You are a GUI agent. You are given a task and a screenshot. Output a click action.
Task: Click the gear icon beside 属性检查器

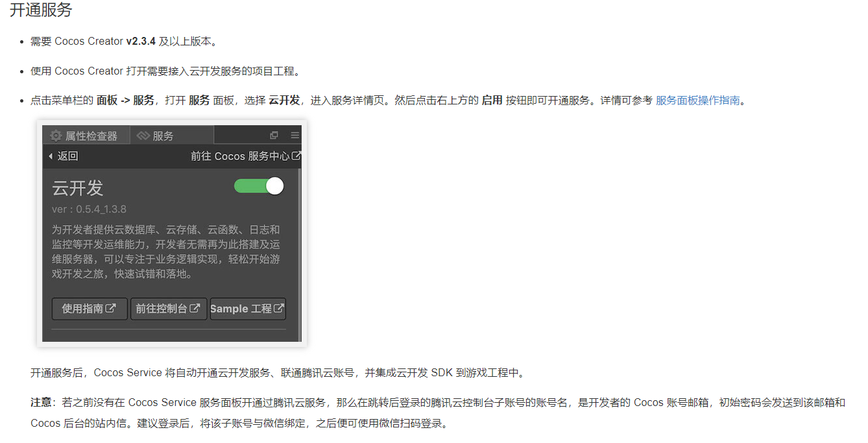(56, 136)
